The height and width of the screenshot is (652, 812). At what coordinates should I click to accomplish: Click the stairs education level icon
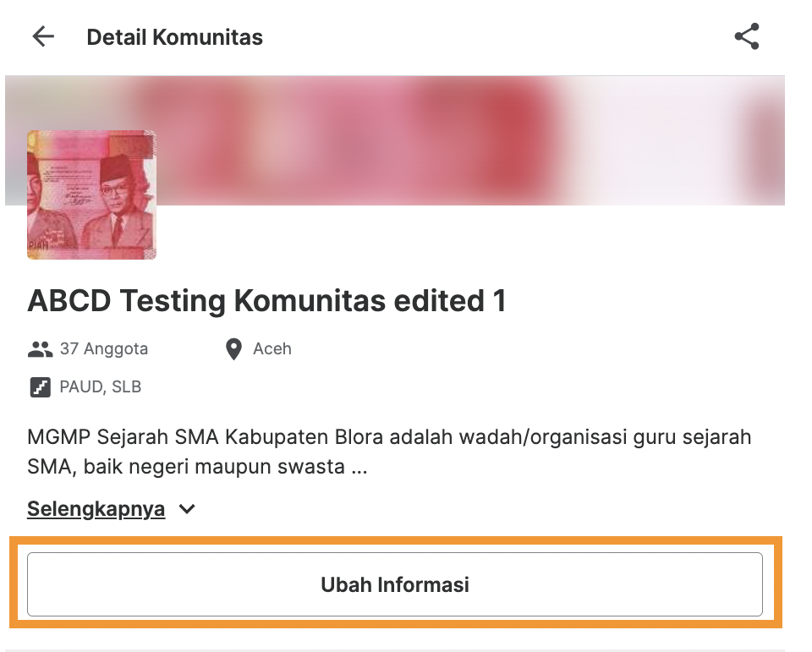pyautogui.click(x=40, y=387)
